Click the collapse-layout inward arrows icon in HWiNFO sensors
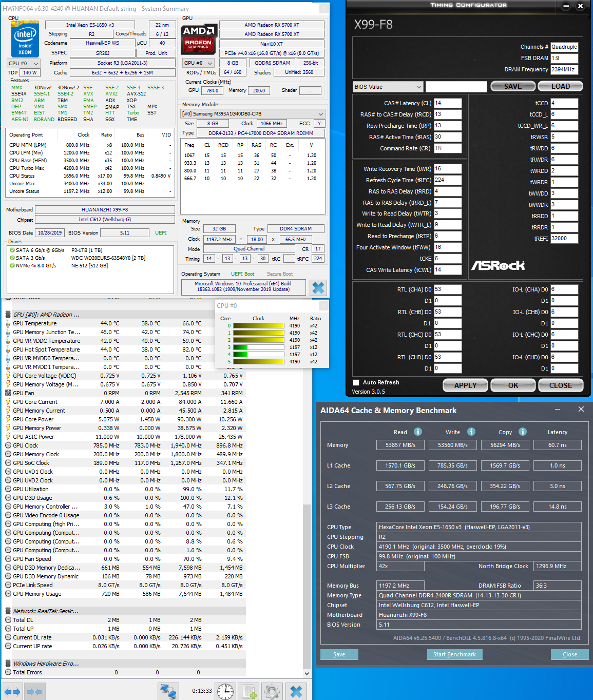 pyautogui.click(x=34, y=691)
